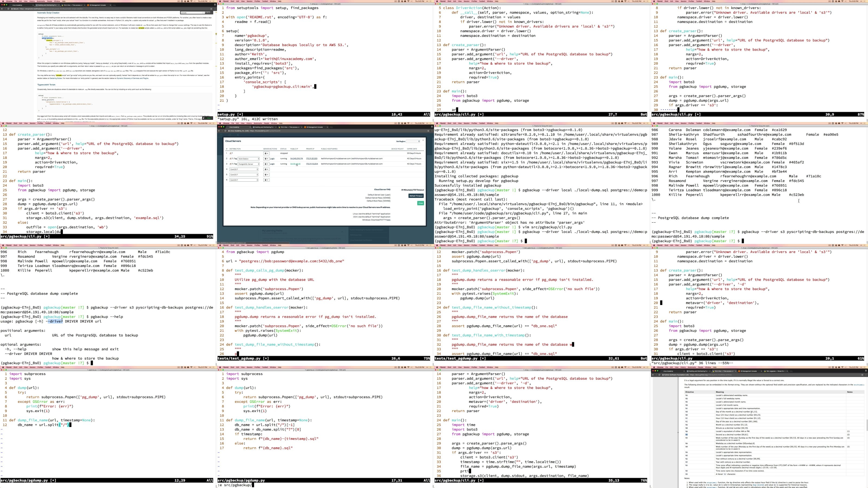868x488 pixels.
Task: Open server actions gear for PostgreSQL Server row
Action: 266,164
